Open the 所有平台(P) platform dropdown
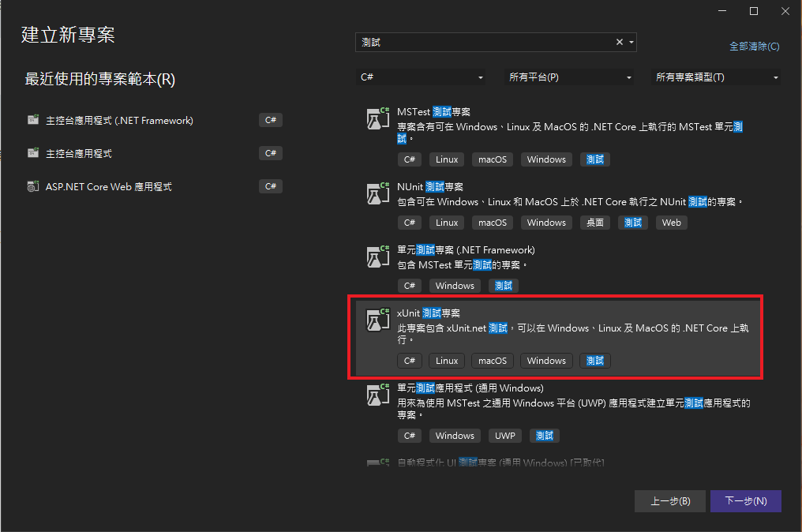Screen dimensions: 802x532 coord(569,77)
